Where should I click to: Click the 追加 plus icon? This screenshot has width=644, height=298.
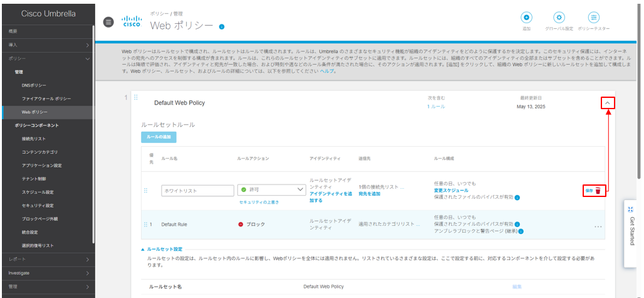[526, 18]
